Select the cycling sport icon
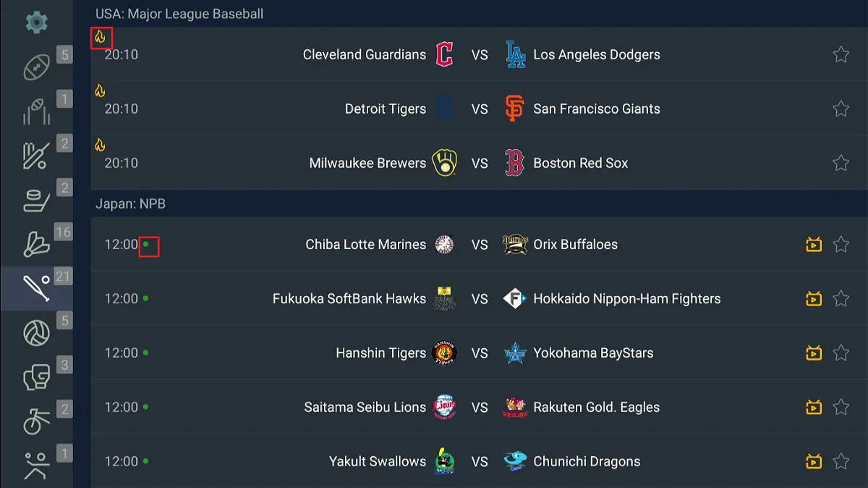The height and width of the screenshot is (488, 868). tap(36, 421)
